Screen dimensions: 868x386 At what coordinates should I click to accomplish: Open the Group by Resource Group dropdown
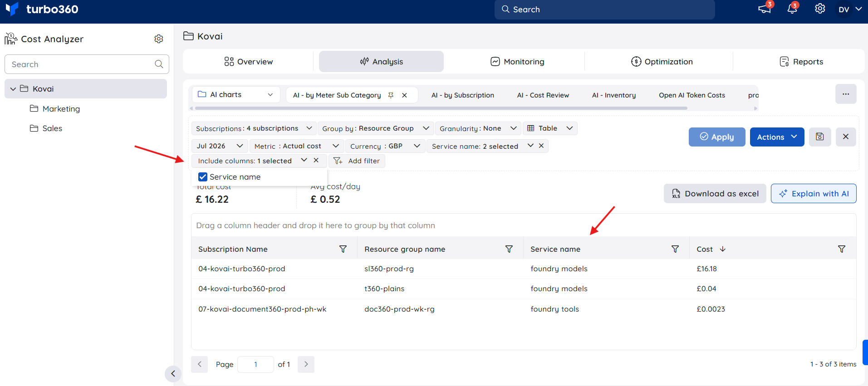pos(376,128)
